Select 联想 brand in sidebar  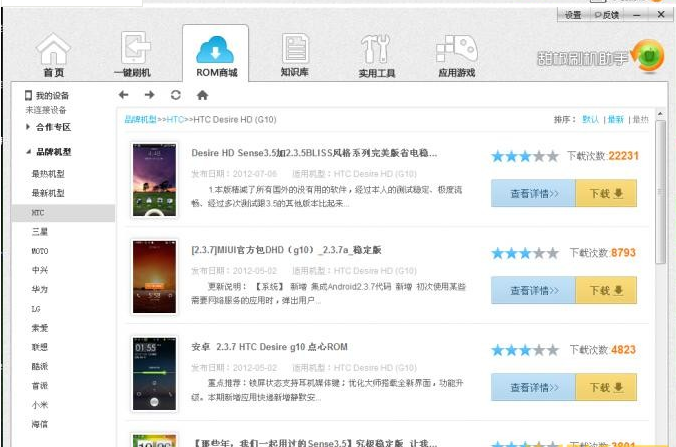(x=40, y=347)
